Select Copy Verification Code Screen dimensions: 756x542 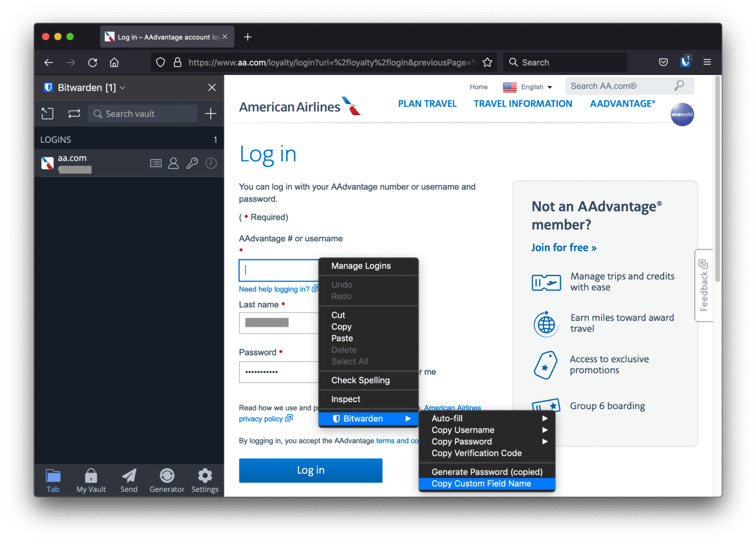487,453
